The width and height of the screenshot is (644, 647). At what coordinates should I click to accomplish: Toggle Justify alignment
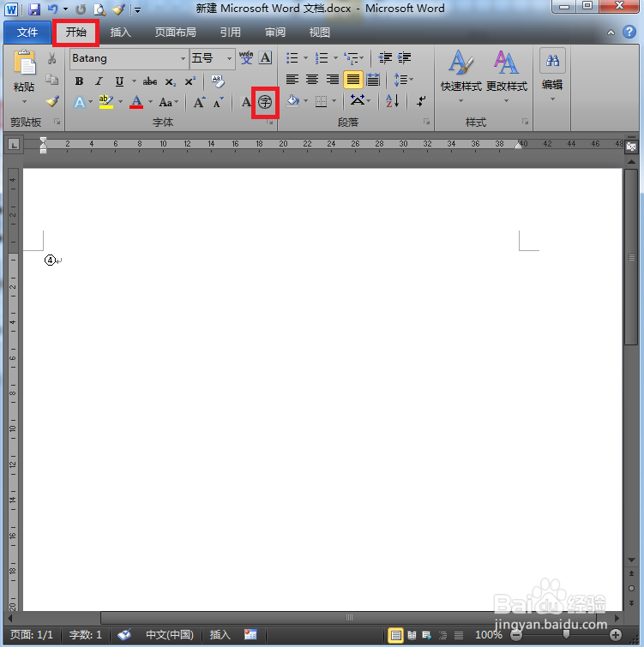(353, 79)
